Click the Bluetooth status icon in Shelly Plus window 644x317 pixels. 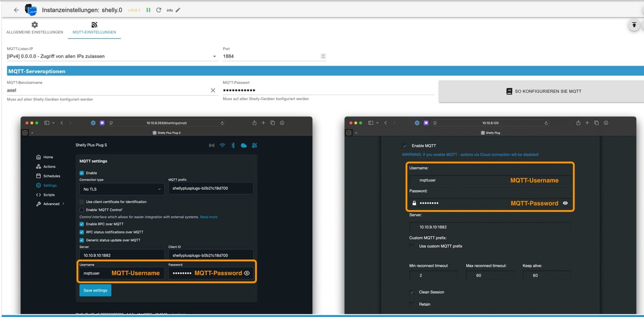point(233,145)
